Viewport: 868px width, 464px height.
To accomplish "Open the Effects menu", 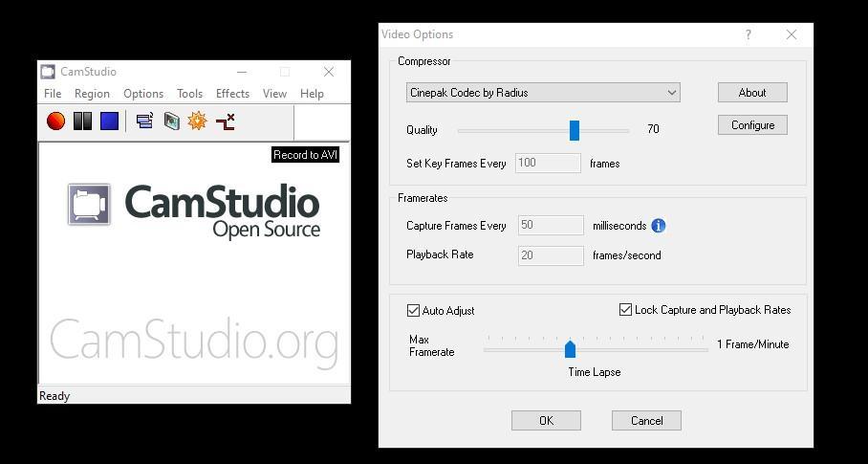I will coord(232,94).
